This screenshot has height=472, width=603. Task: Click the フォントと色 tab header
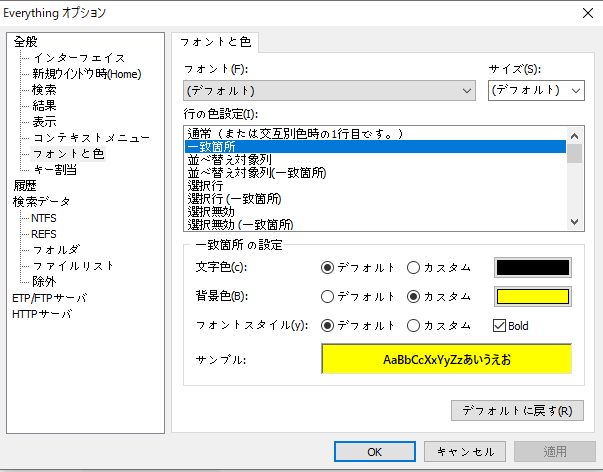pos(215,42)
